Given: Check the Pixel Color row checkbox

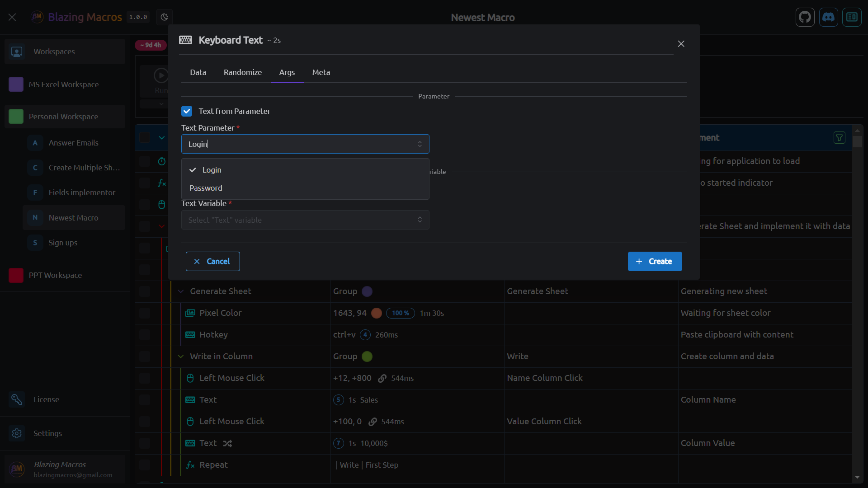Looking at the screenshot, I should pos(145,313).
